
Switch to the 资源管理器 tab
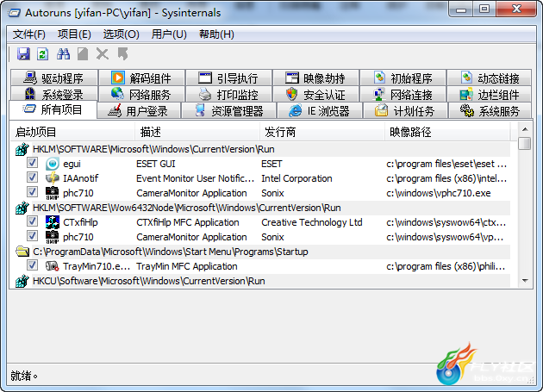coord(229,111)
